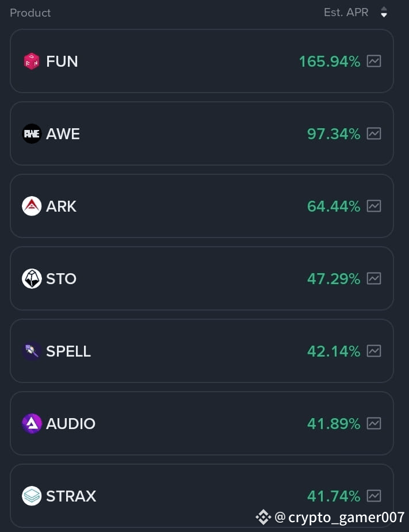Click the AWE token logo
Viewport: 409px width, 532px height.
[x=32, y=133]
